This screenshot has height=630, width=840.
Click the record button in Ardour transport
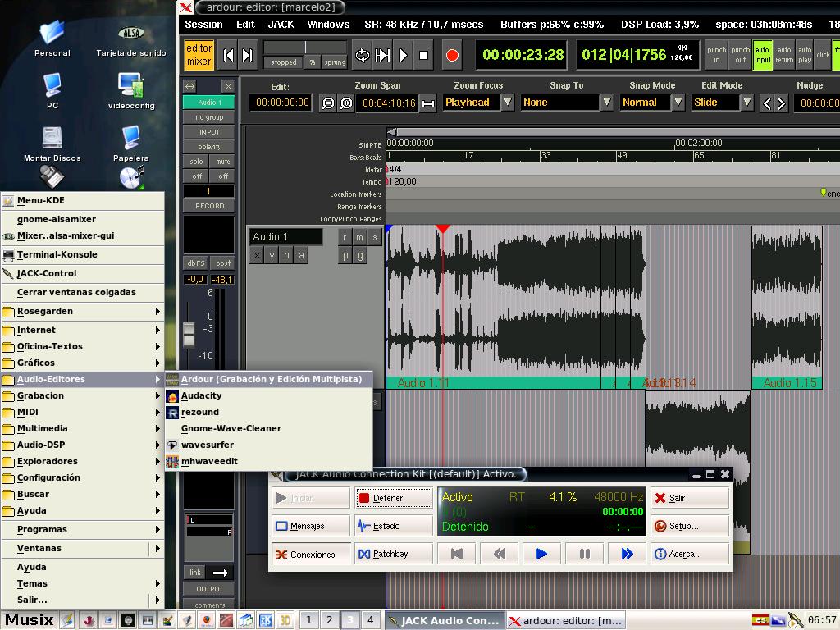point(451,56)
